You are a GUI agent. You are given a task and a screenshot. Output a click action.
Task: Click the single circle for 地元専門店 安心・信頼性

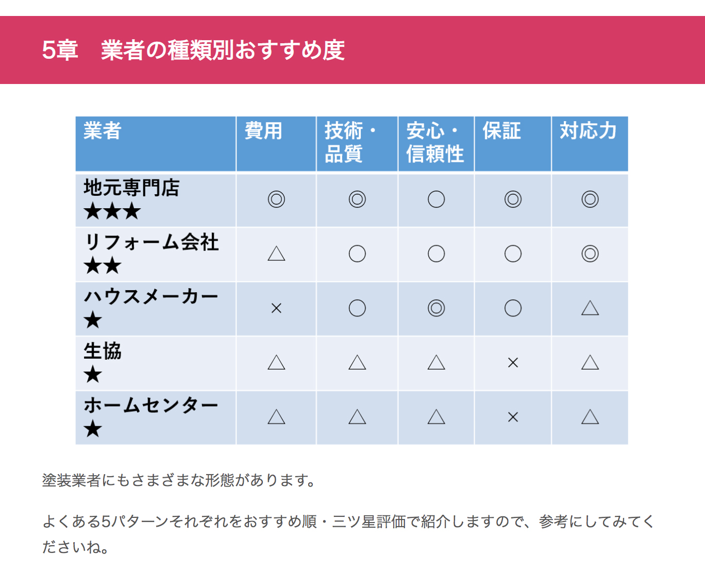click(436, 199)
